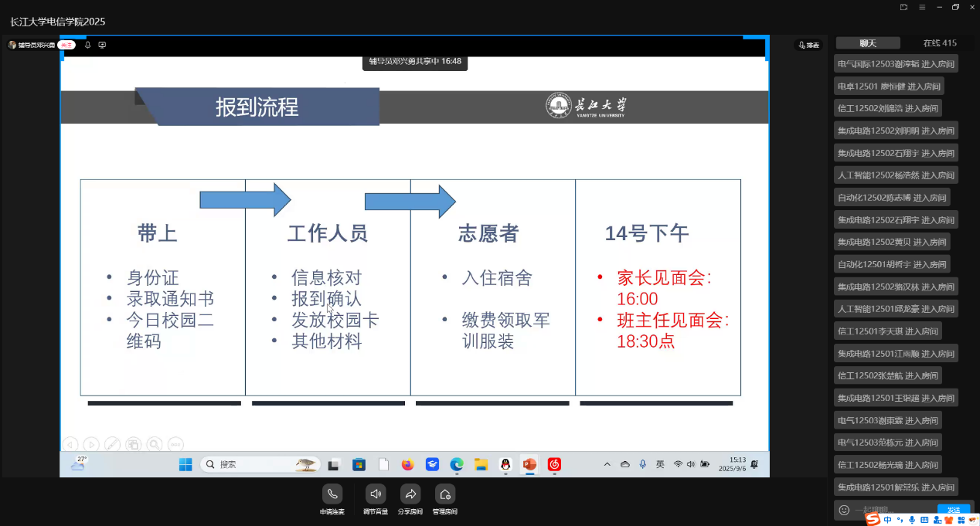The width and height of the screenshot is (980, 526).
Task: Click the 排麦 queue mic button
Action: tap(808, 45)
